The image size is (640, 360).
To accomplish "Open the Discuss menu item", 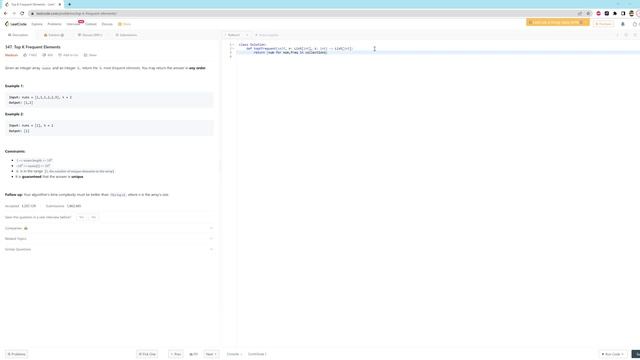I will coord(107,24).
